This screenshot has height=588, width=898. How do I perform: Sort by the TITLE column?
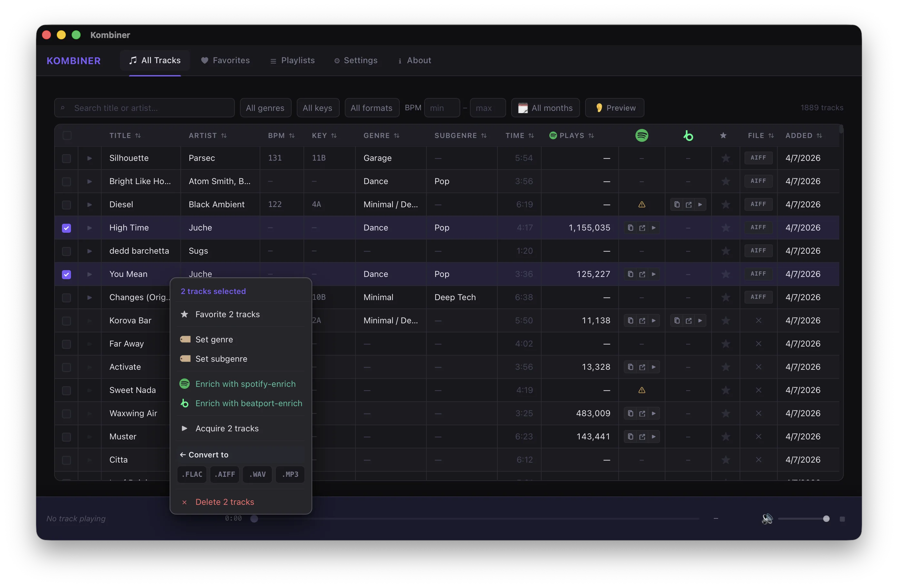click(125, 135)
